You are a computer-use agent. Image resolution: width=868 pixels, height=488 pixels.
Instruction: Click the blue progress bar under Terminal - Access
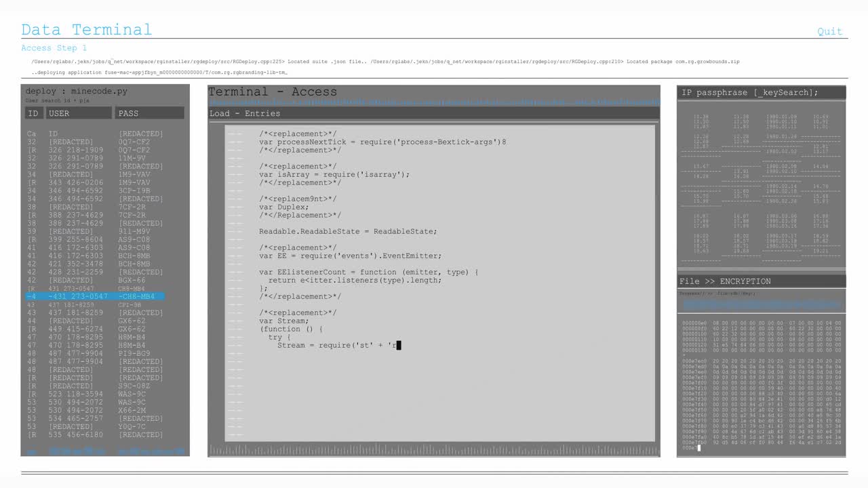click(x=433, y=102)
